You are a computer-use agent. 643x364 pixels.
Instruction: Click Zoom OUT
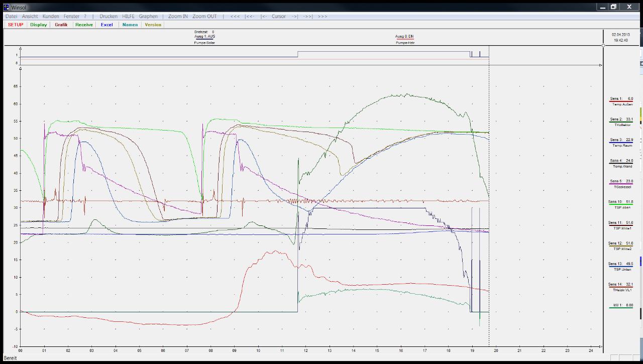pyautogui.click(x=204, y=16)
